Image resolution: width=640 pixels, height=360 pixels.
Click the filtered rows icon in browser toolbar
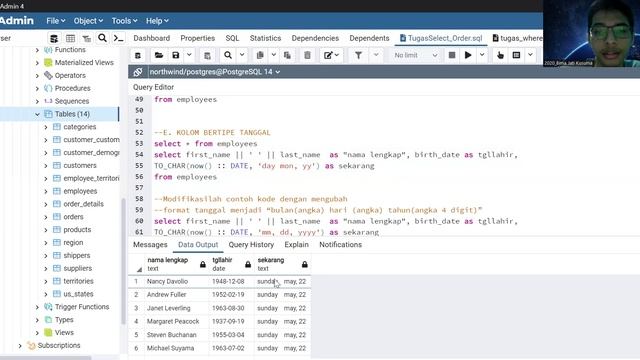87,38
